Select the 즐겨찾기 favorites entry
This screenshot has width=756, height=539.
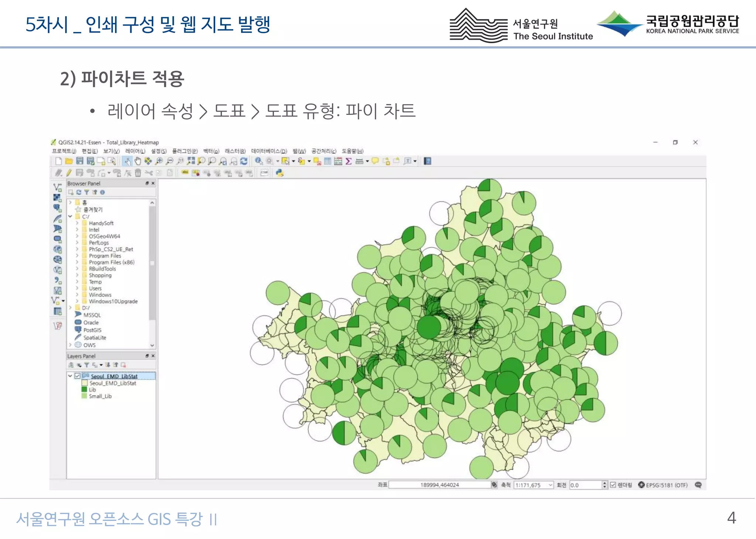click(x=93, y=209)
